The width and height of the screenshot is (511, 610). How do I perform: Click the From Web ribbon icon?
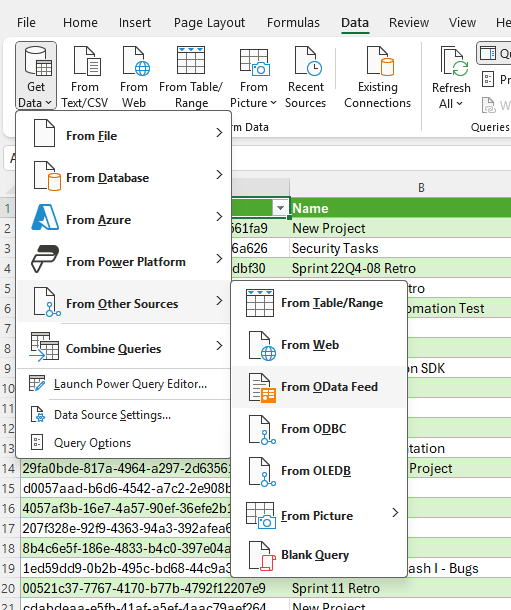click(x=134, y=77)
